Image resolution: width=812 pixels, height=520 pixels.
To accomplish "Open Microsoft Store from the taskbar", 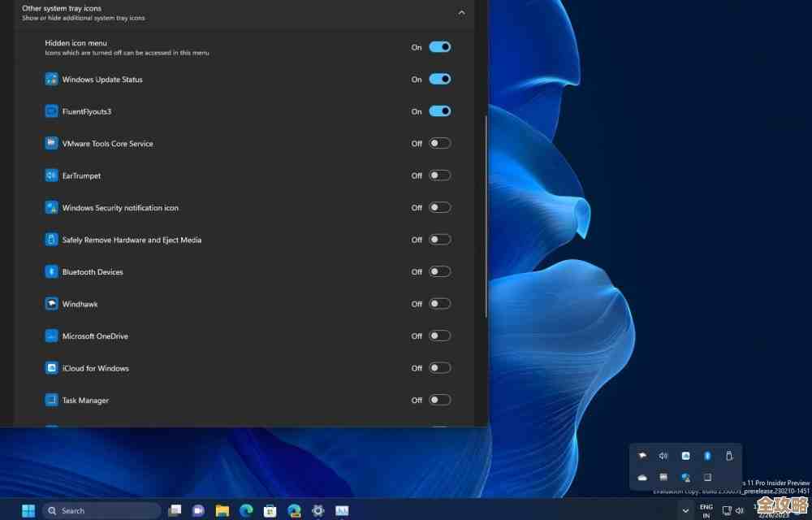I will click(270, 510).
